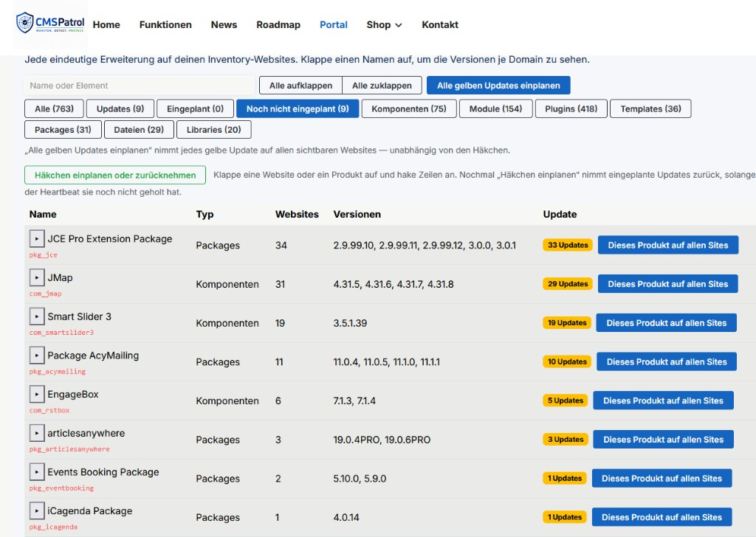Select the Eingeplant (0) filter
Screen dimensions: 756x537
[x=195, y=109]
